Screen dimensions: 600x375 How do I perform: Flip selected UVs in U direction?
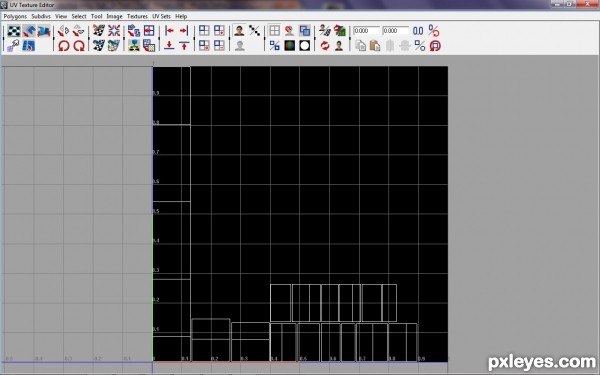(x=64, y=31)
